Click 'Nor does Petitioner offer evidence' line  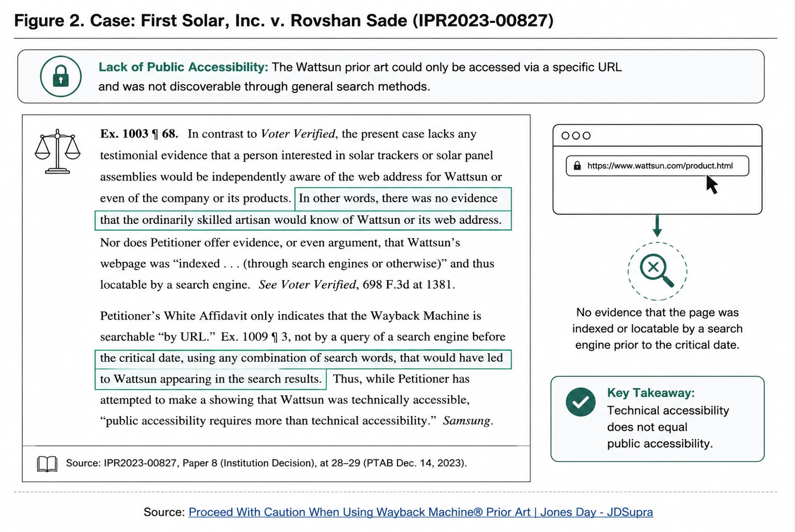[280, 243]
